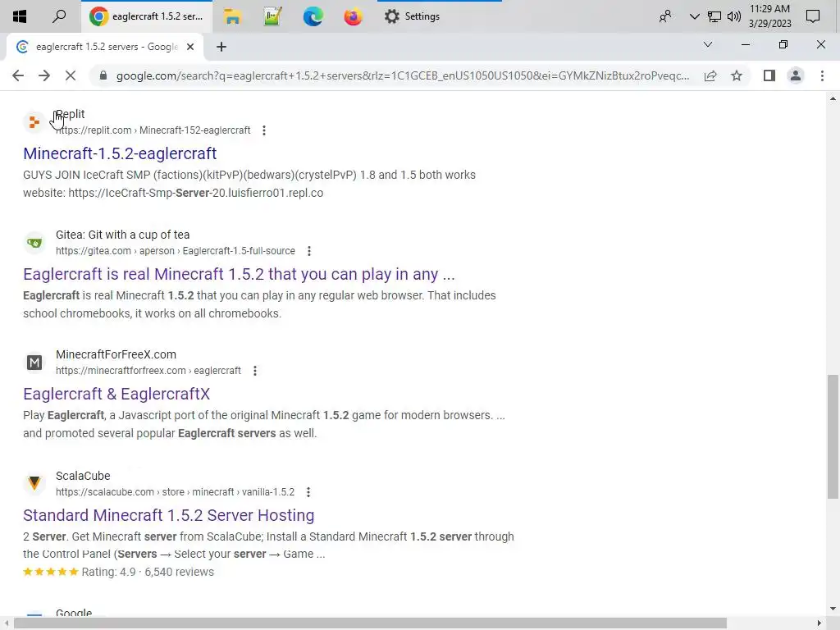The width and height of the screenshot is (840, 630).
Task: Click the Replit result favicon
Action: 34,122
